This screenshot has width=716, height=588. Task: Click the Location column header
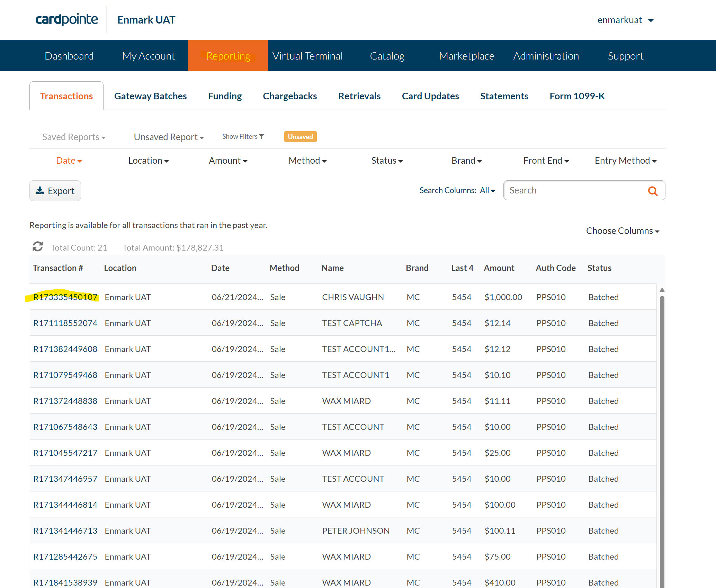120,268
